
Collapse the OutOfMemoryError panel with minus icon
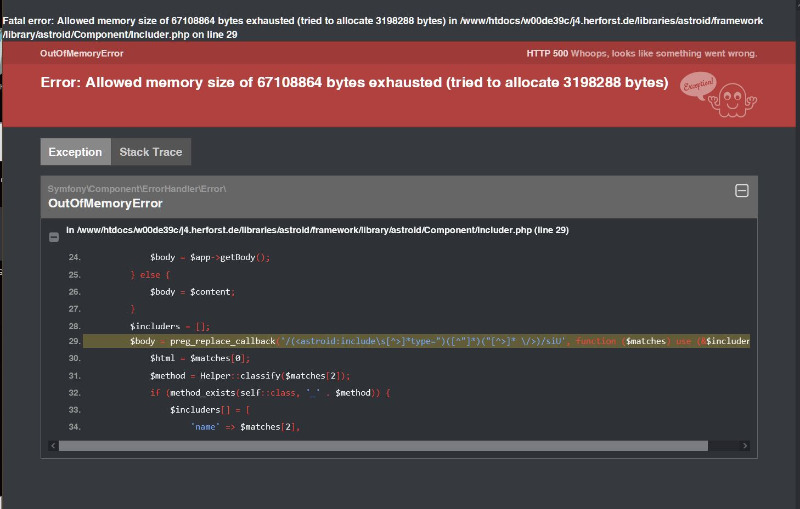[x=741, y=191]
